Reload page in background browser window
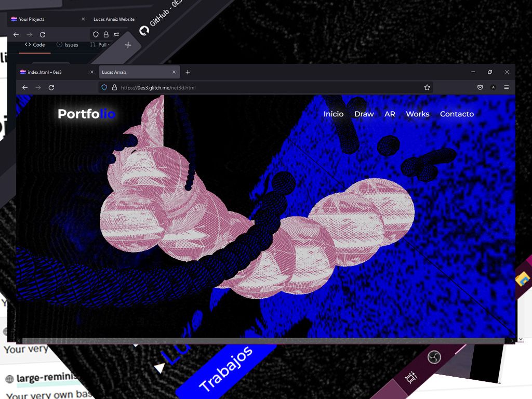Image resolution: width=532 pixels, height=399 pixels. pos(43,35)
